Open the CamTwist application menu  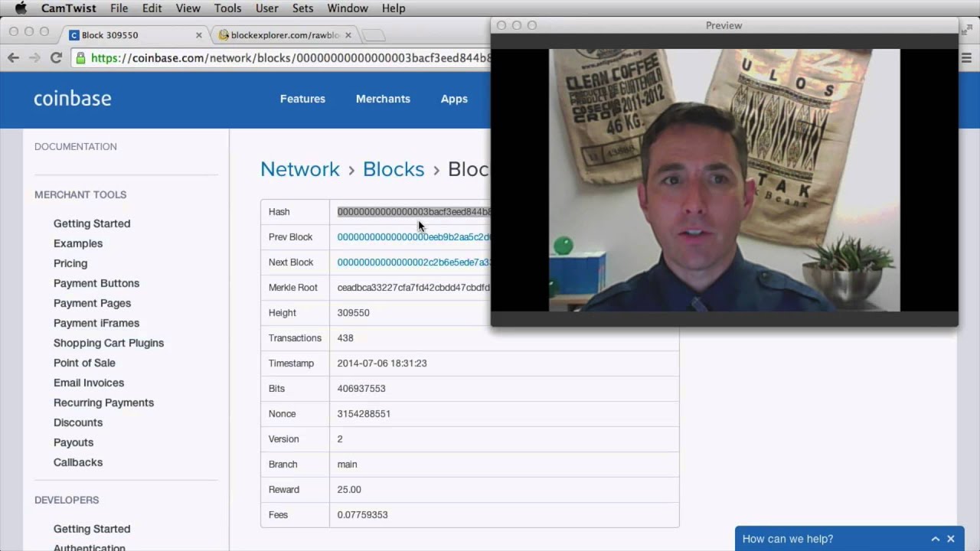click(67, 8)
